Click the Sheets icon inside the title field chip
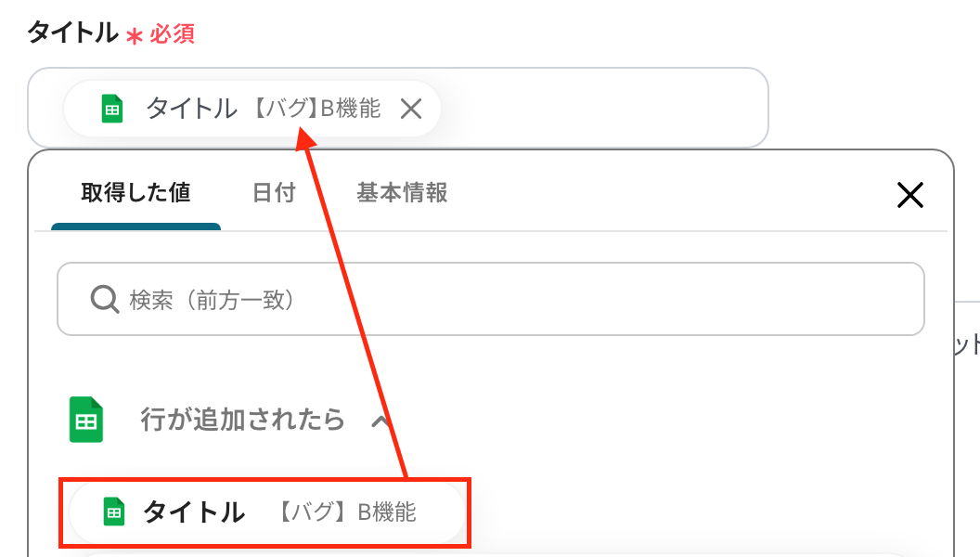Viewport: 980px width, 557px height. (x=112, y=109)
